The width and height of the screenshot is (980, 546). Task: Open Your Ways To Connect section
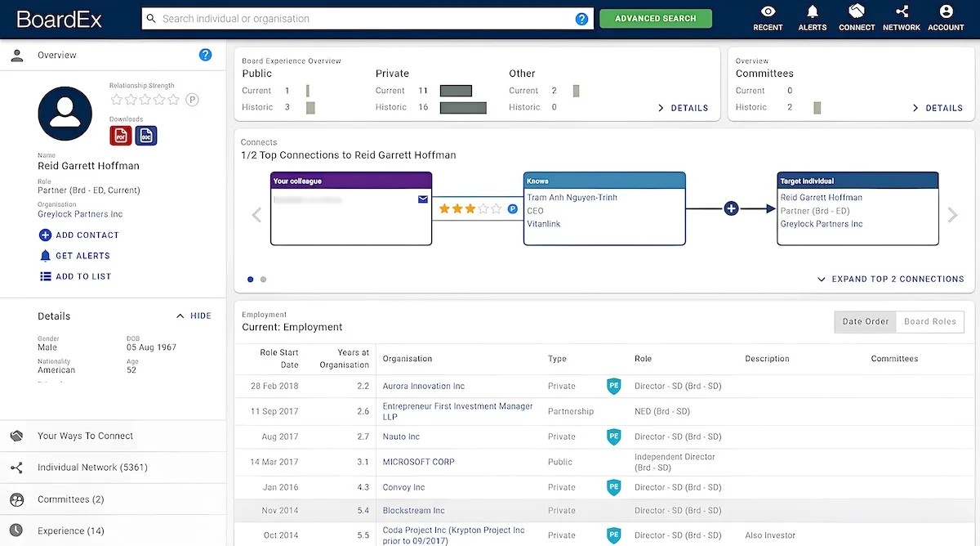coord(113,436)
